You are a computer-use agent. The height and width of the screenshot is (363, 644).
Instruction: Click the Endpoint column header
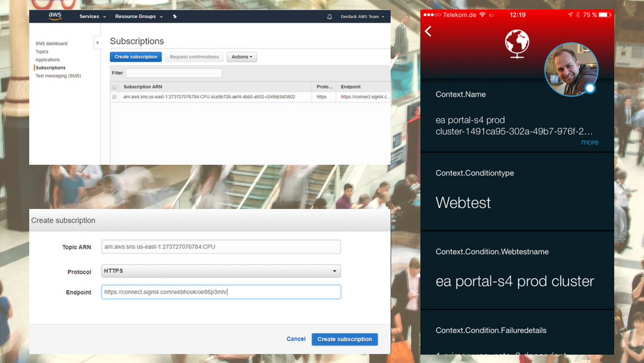(351, 87)
